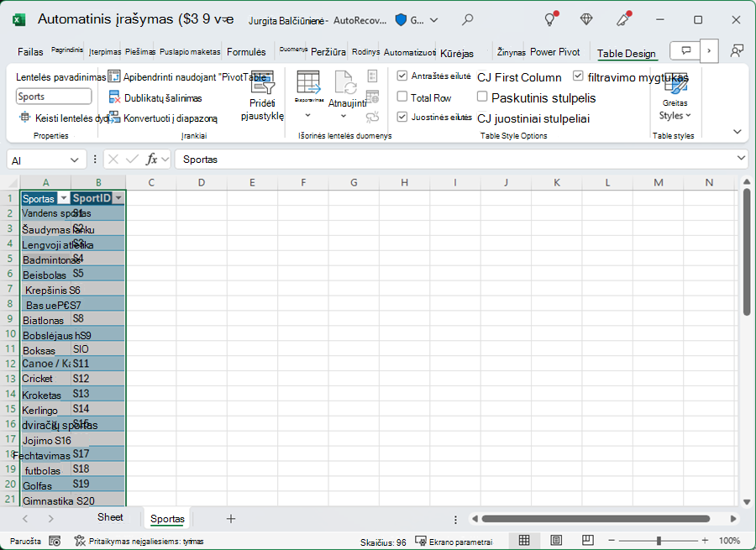Open the Failas tab
Screen dimensions: 756x550
[30, 51]
